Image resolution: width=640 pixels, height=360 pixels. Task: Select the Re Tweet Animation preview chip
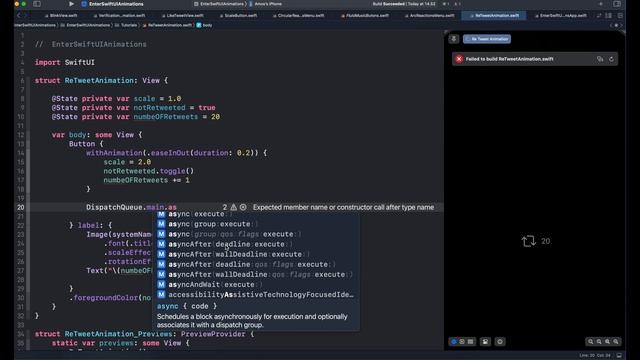[x=487, y=39]
